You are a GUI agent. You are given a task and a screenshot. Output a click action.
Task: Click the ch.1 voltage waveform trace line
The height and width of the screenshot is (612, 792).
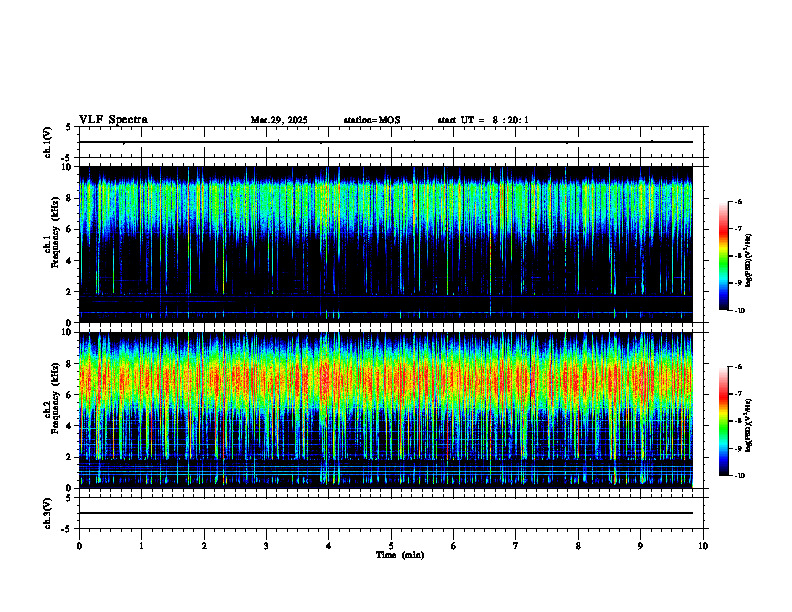pyautogui.click(x=386, y=142)
